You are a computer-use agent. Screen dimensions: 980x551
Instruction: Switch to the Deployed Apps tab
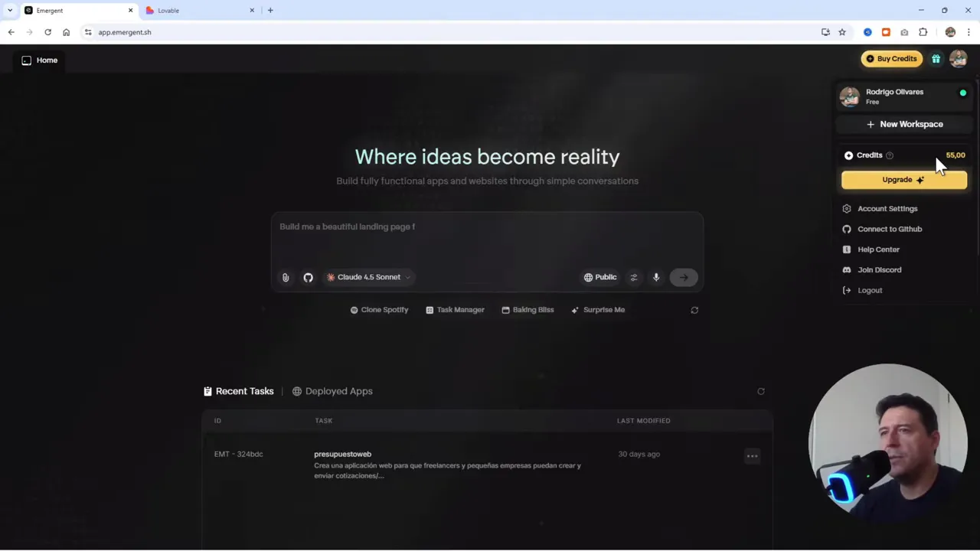338,391
